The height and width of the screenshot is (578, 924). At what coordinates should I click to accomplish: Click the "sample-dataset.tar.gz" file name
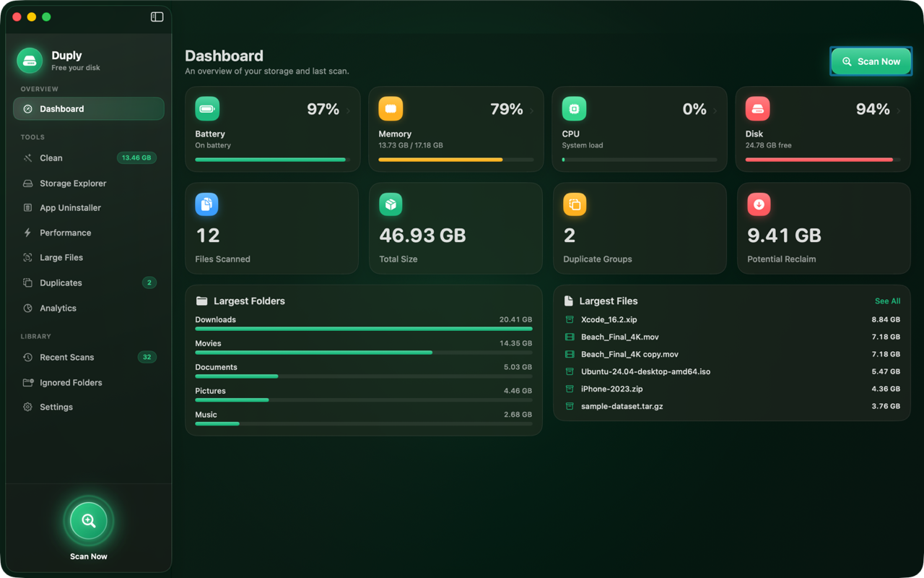point(622,406)
